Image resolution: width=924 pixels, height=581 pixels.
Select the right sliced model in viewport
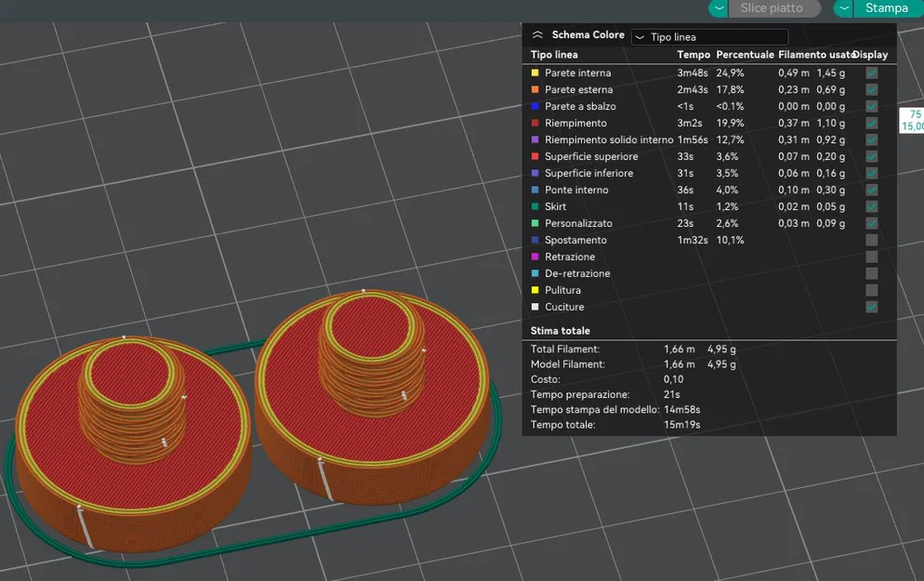pos(373,396)
